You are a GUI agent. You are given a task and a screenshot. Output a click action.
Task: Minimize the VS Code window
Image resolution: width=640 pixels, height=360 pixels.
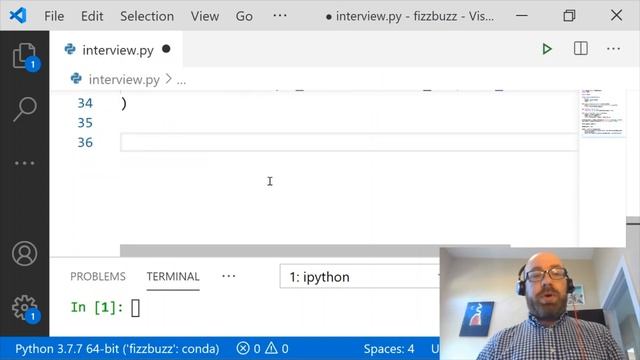pyautogui.click(x=522, y=16)
